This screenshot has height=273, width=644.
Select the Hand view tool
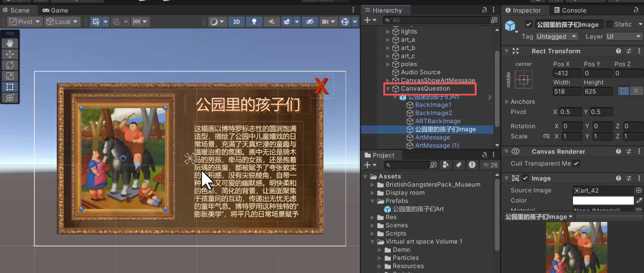(10, 43)
